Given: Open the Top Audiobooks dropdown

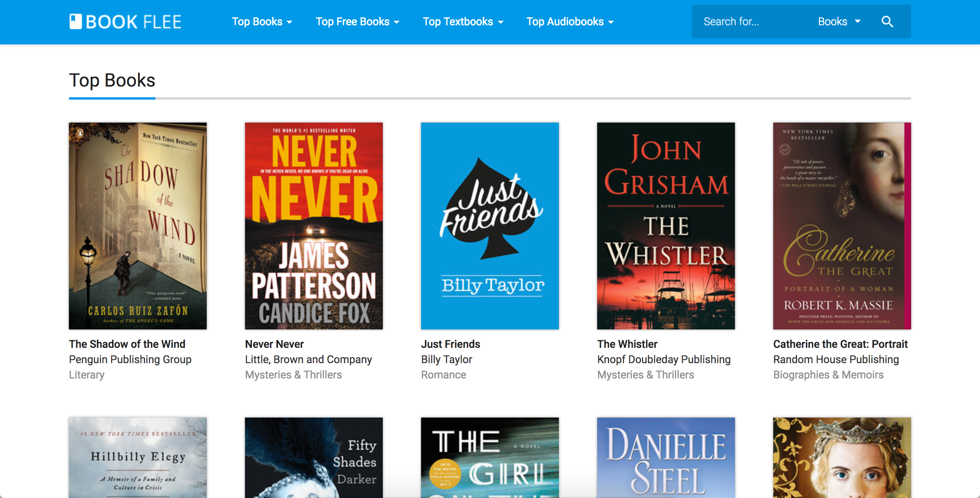Looking at the screenshot, I should click(x=570, y=22).
